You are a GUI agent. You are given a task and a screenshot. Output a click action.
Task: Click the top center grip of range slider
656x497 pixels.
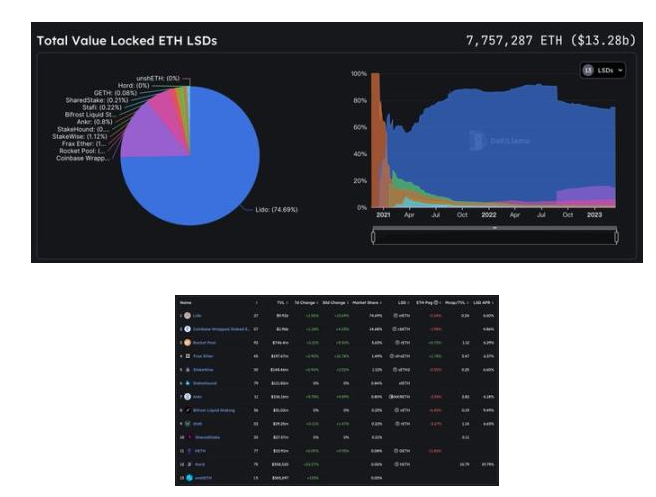(495, 228)
